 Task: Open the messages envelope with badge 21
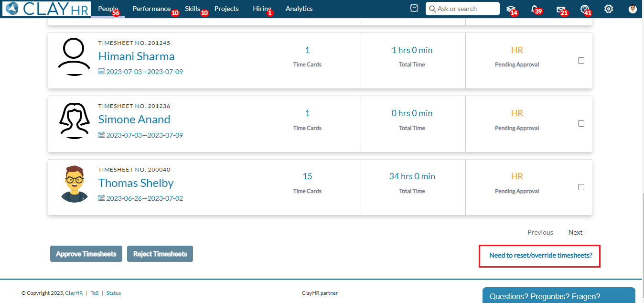[x=561, y=9]
